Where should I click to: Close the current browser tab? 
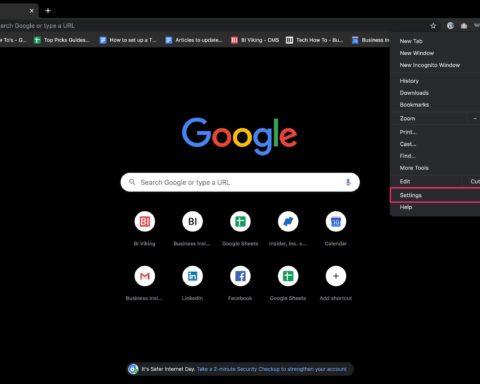(31, 11)
